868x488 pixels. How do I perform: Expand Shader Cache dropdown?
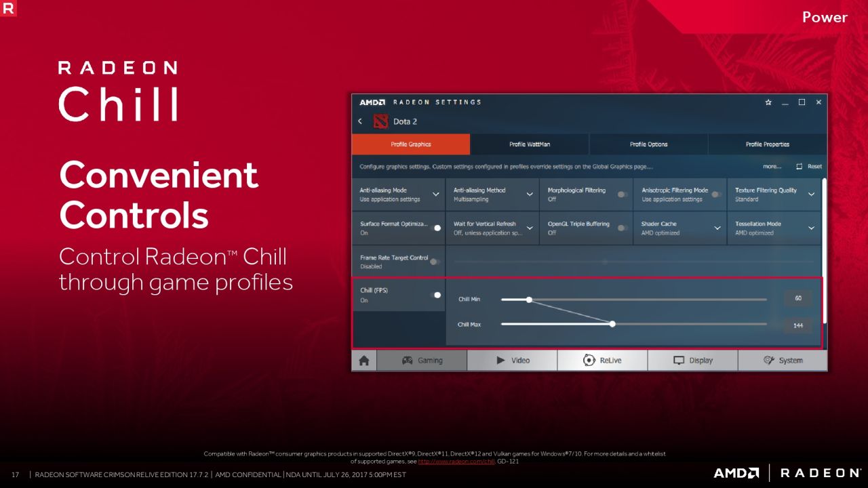click(x=717, y=228)
